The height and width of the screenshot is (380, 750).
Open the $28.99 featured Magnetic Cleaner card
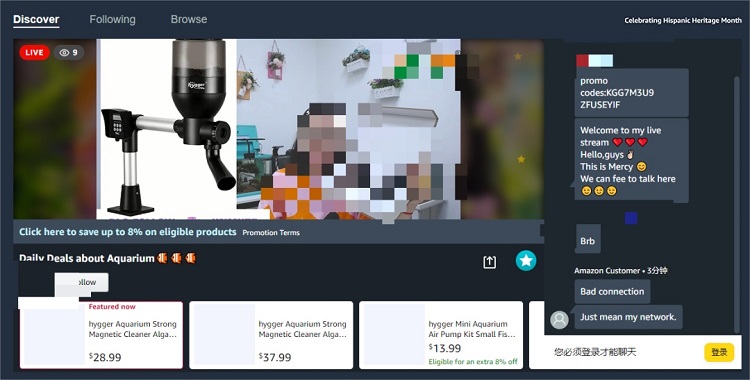click(101, 335)
